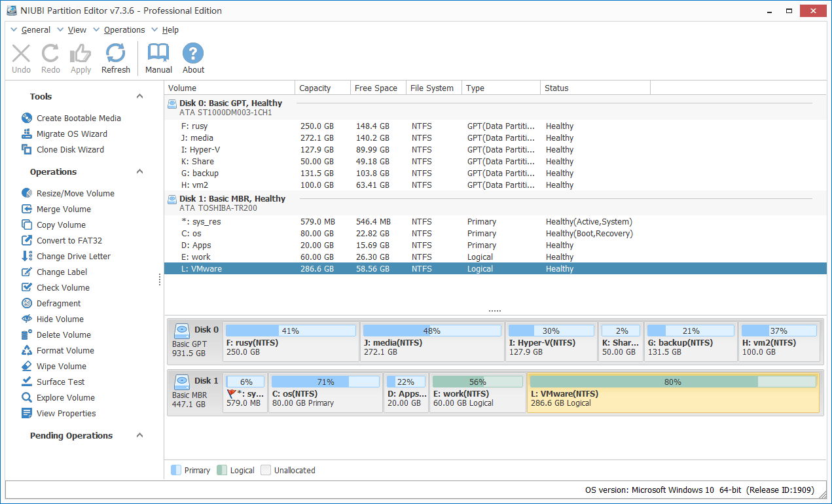Select the Disk 0 Basic GPT header row
The width and height of the screenshot is (832, 504).
(496, 107)
